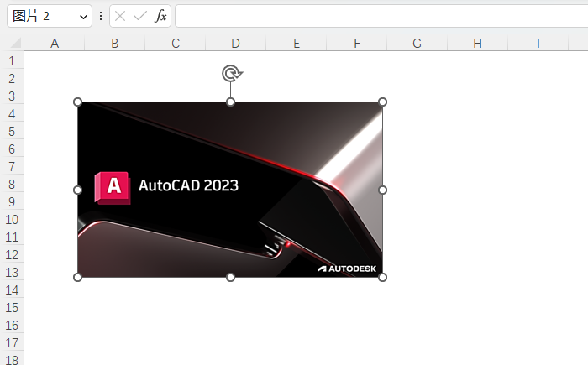Select the AutoCAD 2023 splash picture

pos(230,190)
